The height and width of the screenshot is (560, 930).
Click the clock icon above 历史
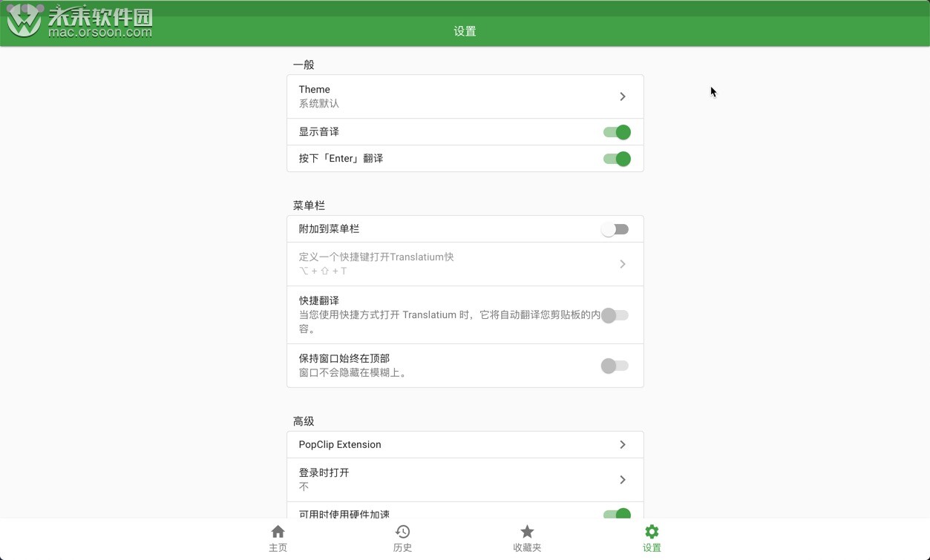pyautogui.click(x=402, y=531)
